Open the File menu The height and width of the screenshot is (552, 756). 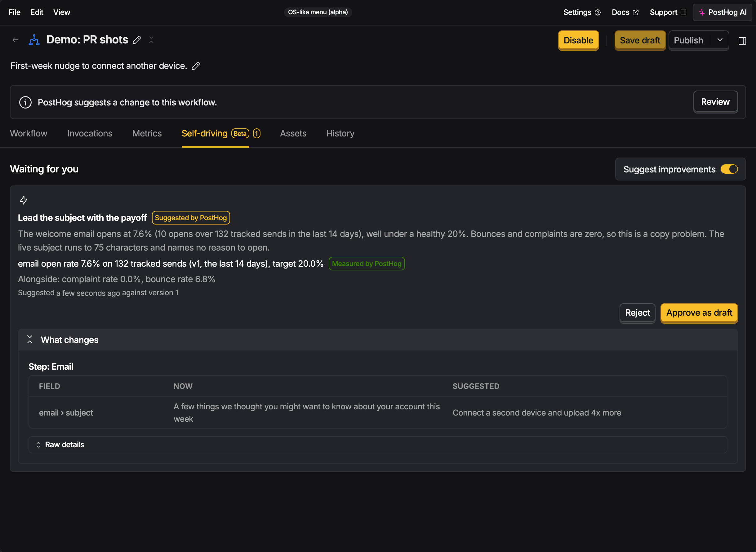tap(14, 12)
